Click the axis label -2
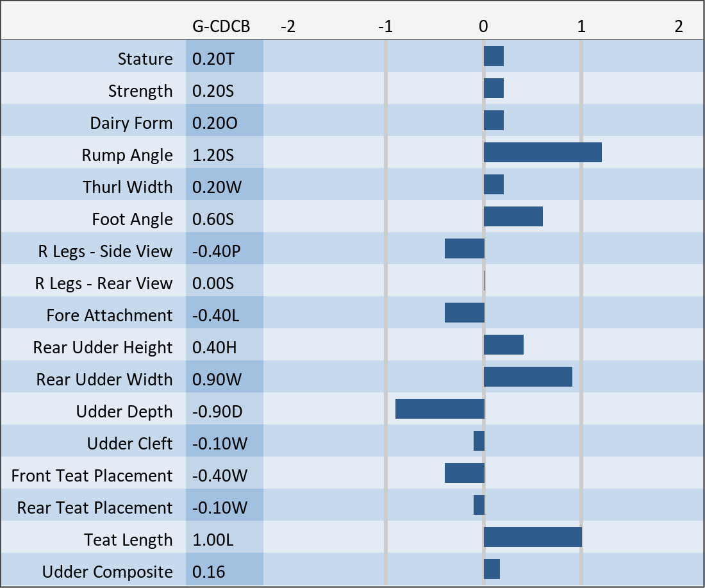 (x=288, y=26)
